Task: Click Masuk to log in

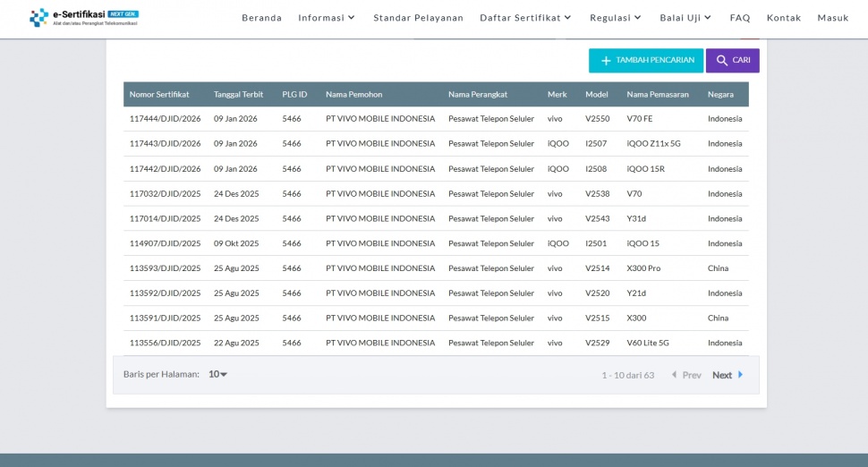Action: tap(832, 18)
